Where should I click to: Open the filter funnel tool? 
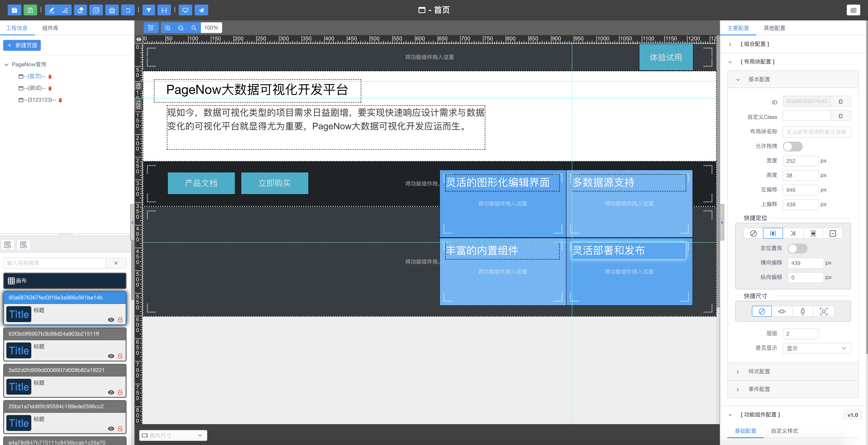tap(149, 10)
